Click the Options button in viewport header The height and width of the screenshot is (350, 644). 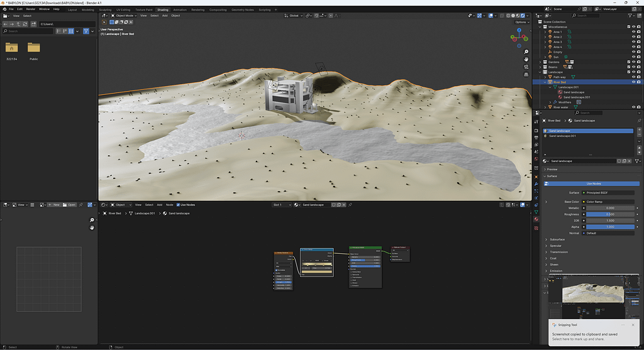pyautogui.click(x=521, y=22)
